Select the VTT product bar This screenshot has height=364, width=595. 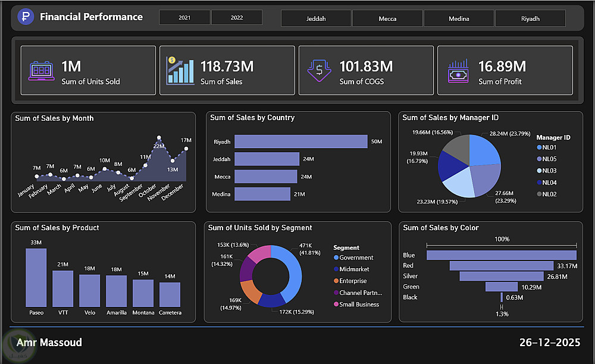[62, 288]
